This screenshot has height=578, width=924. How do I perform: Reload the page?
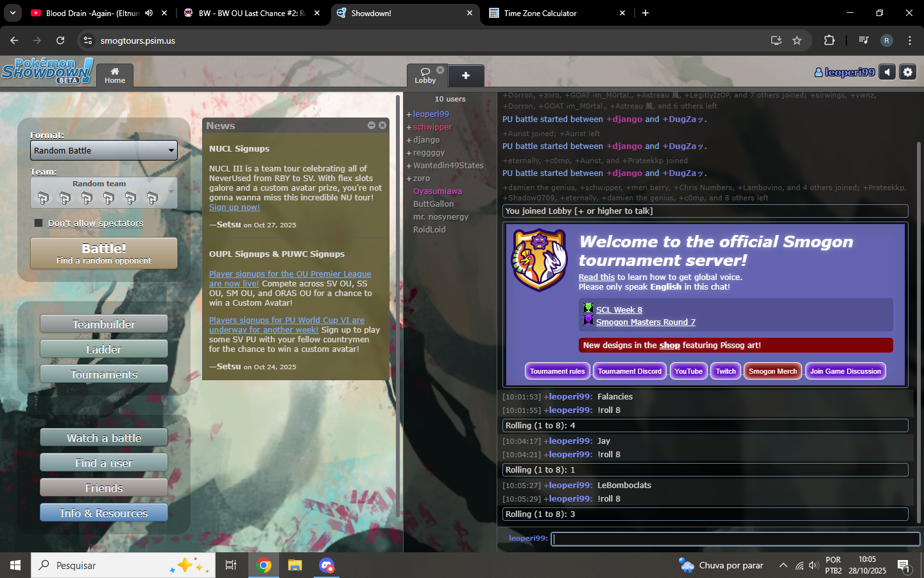(x=60, y=40)
